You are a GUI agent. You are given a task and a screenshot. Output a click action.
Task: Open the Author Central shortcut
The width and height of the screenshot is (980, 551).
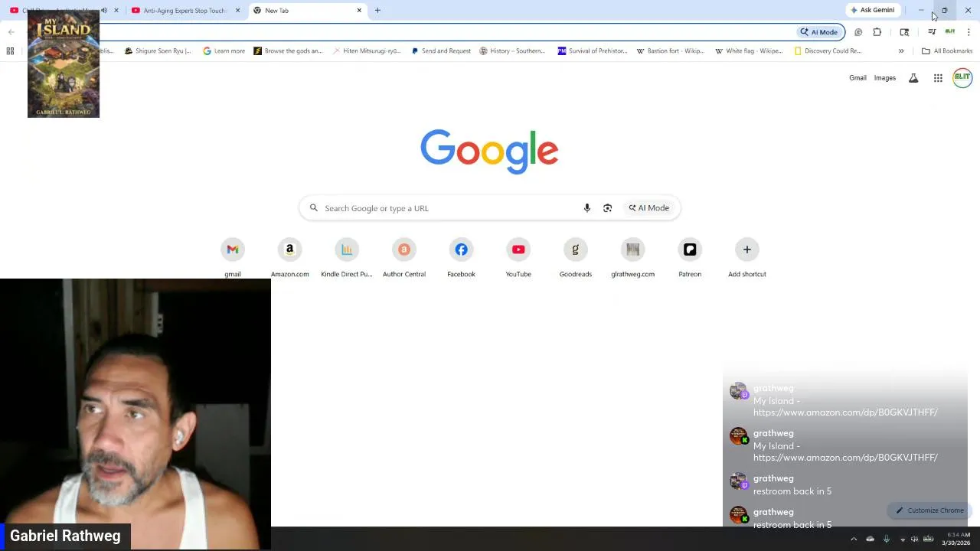pyautogui.click(x=404, y=258)
